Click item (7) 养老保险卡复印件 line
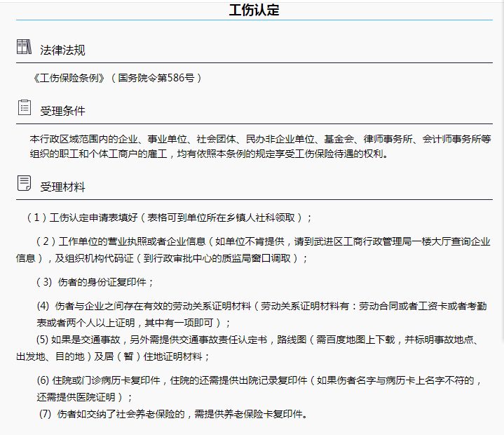 pos(174,414)
